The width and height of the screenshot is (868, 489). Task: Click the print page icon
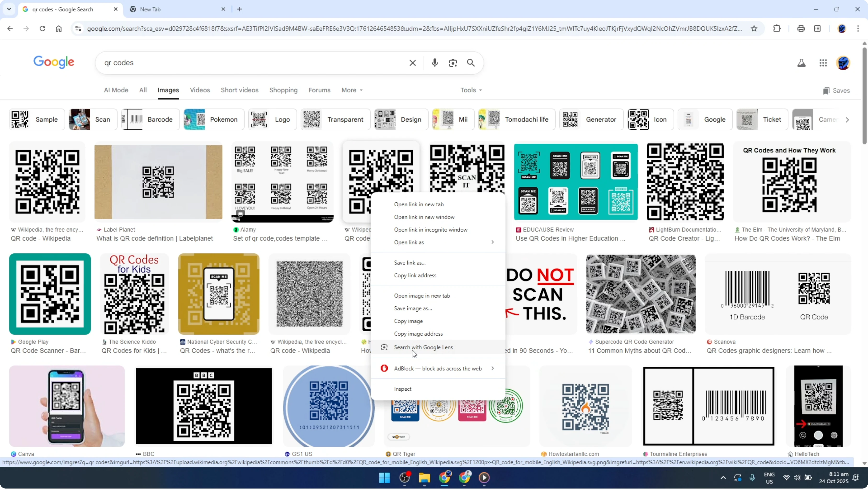click(x=801, y=28)
